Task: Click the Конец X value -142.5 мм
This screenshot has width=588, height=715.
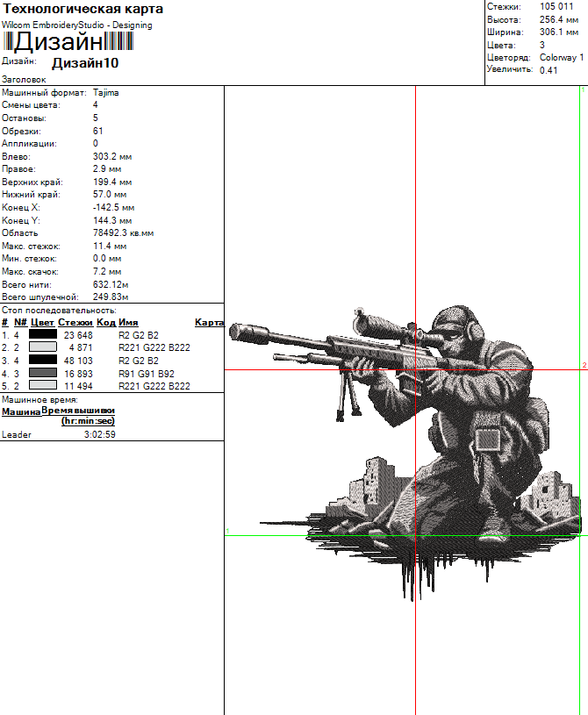Action: [x=113, y=207]
